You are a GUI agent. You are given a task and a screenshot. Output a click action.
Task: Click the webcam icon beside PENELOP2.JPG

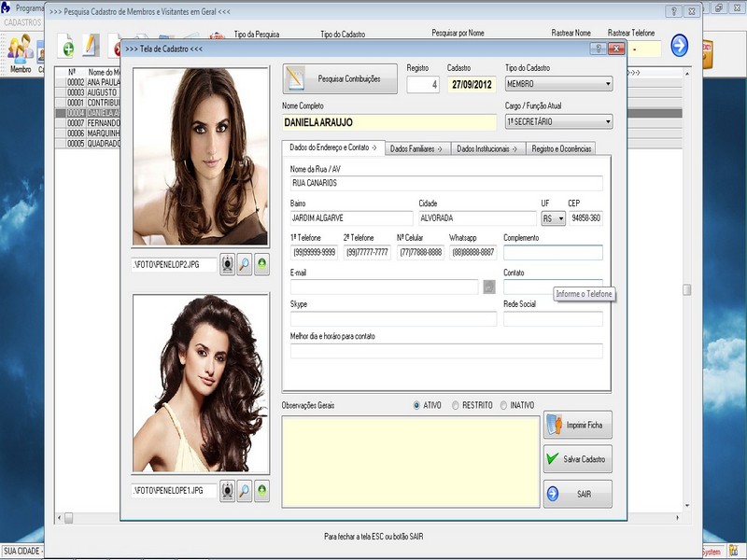pos(227,264)
